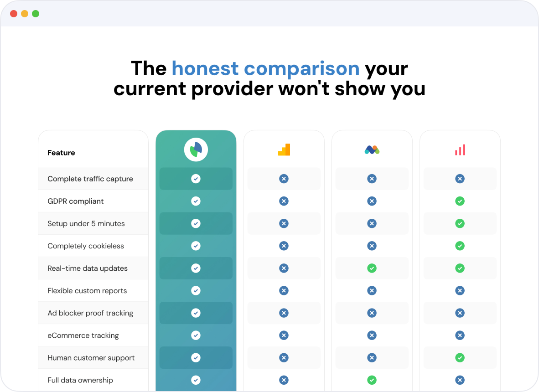This screenshot has width=539, height=392.
Task: Select the Ad blocker proof tracking row label
Action: [x=90, y=313]
